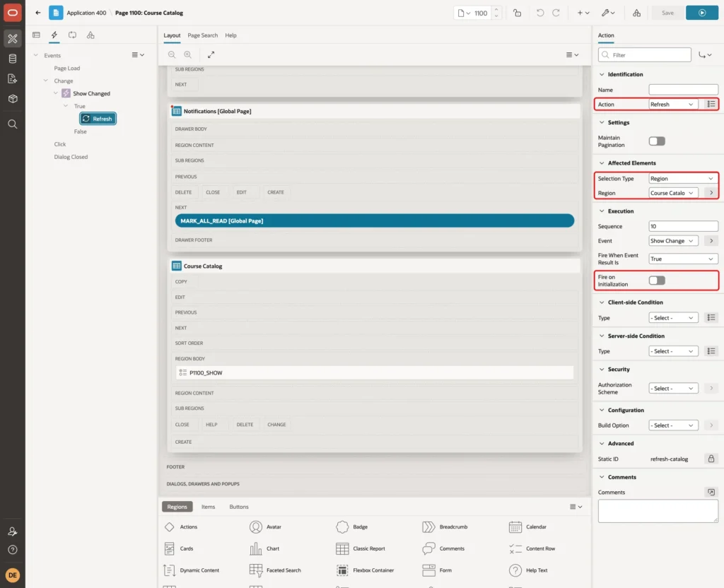Select the P1100_SHOW item in layout
The image size is (724, 588).
coord(375,372)
